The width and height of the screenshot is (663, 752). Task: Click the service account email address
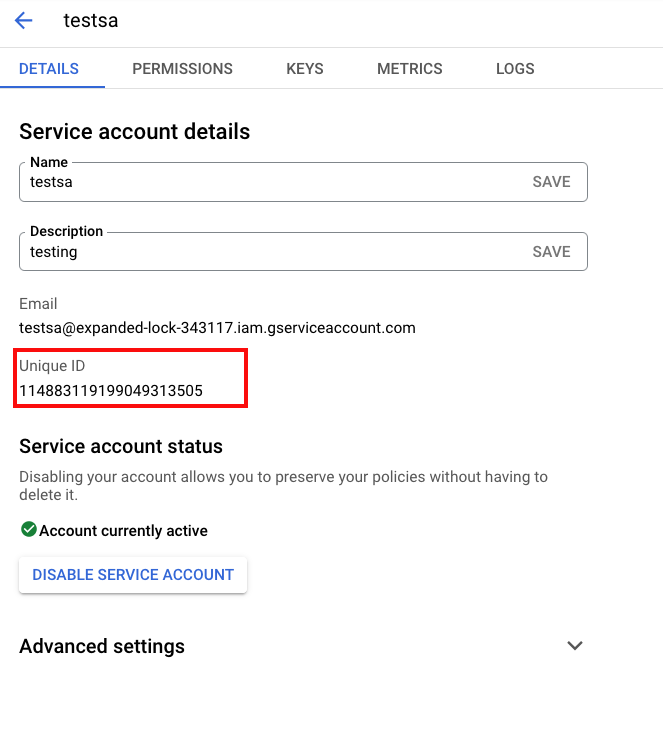[217, 327]
